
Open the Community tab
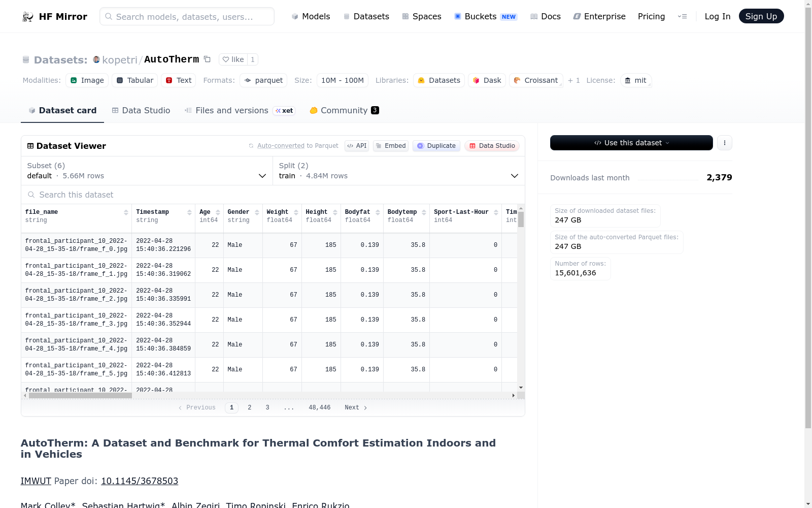345,110
